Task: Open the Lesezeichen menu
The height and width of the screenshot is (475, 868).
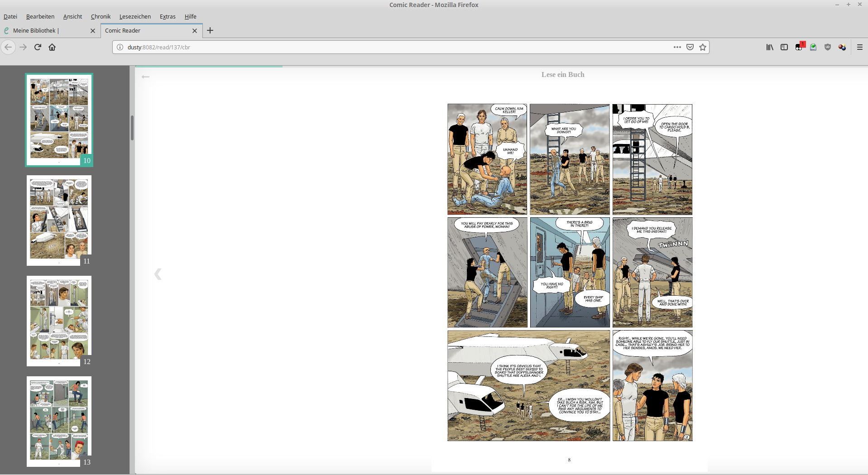Action: point(135,16)
